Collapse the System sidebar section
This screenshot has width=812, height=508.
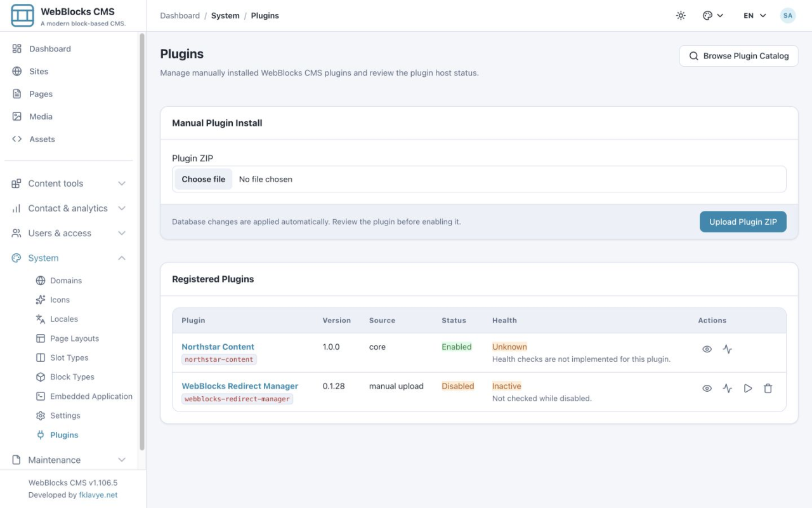pyautogui.click(x=69, y=258)
